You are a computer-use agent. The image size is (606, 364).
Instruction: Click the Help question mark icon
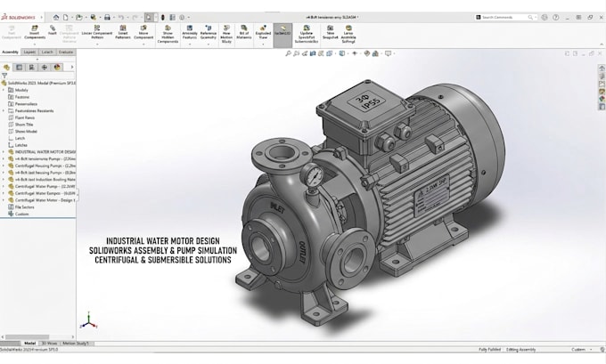tap(556, 18)
